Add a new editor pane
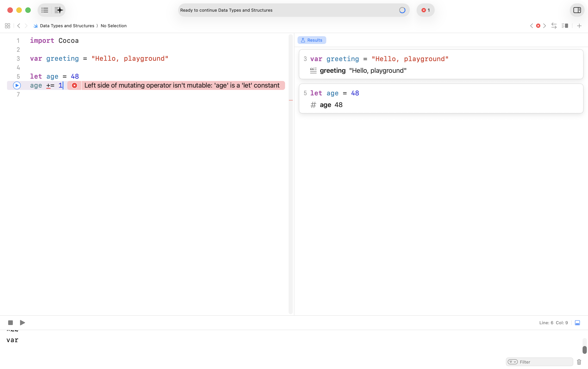588x369 pixels. pos(579,26)
